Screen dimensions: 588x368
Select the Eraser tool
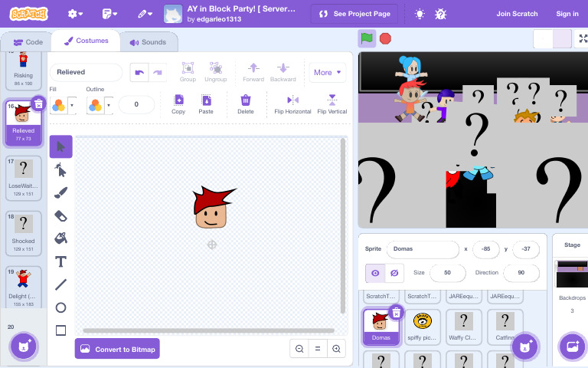pyautogui.click(x=60, y=216)
